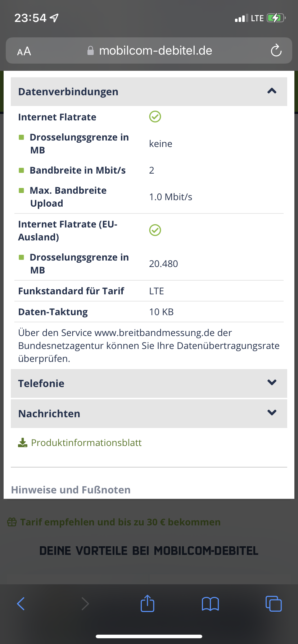Viewport: 298px width, 644px height.
Task: Tap Tarif empfehlen und 30 € bekommen
Action: [120, 522]
